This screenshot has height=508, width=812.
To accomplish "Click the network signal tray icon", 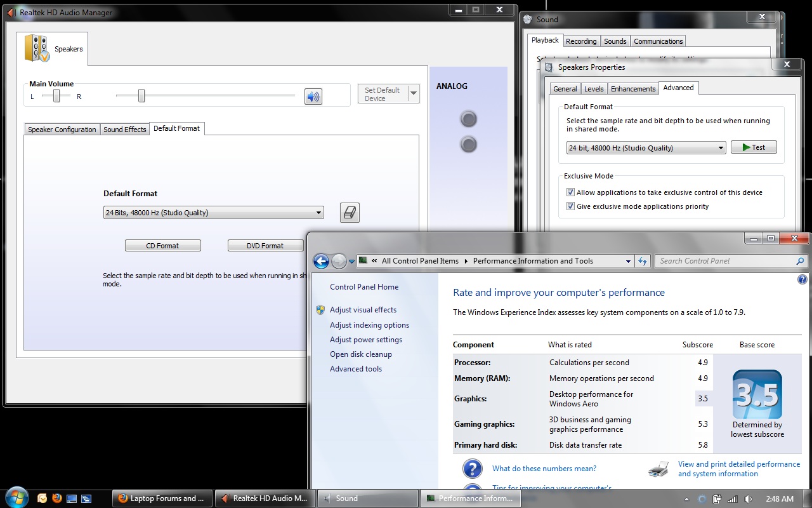I will pyautogui.click(x=733, y=499).
